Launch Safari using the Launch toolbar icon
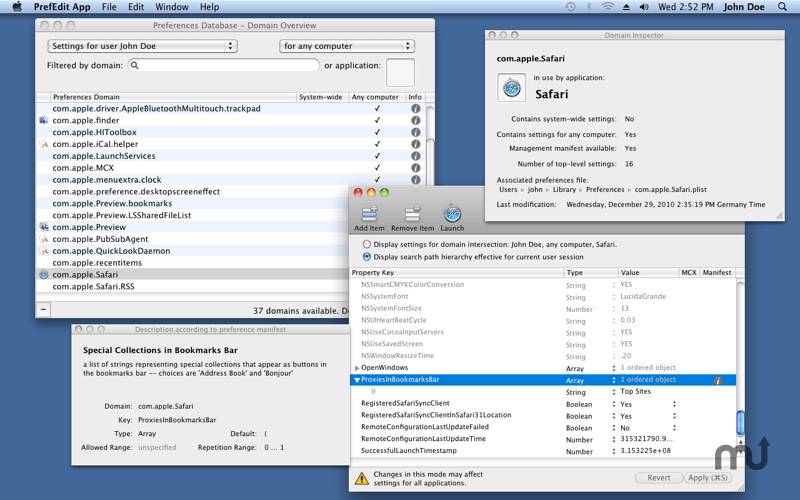Viewport: 800px width, 500px height. coord(452,215)
